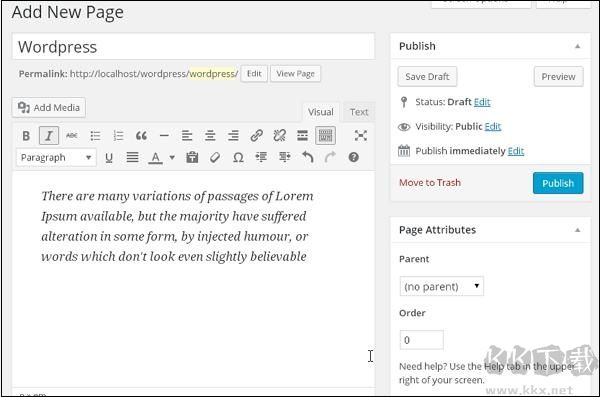The width and height of the screenshot is (600, 397).
Task: Underline the selected text
Action: pos(109,157)
